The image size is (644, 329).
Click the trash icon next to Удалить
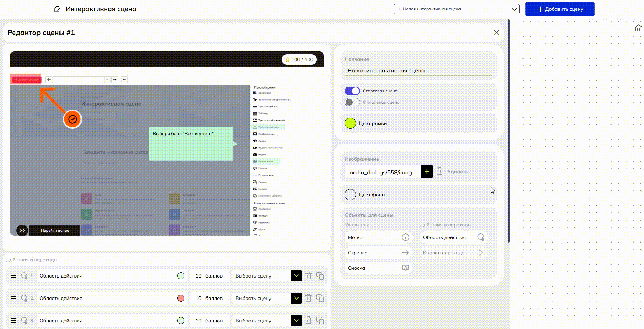[440, 171]
